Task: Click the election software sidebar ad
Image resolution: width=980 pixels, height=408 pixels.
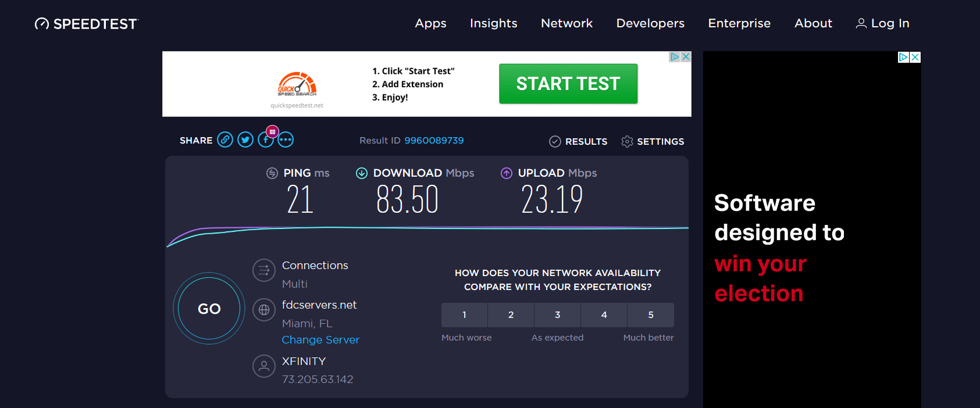Action: point(812,230)
